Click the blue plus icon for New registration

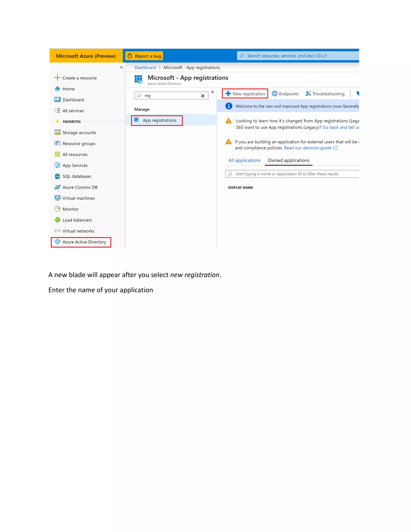pyautogui.click(x=228, y=94)
